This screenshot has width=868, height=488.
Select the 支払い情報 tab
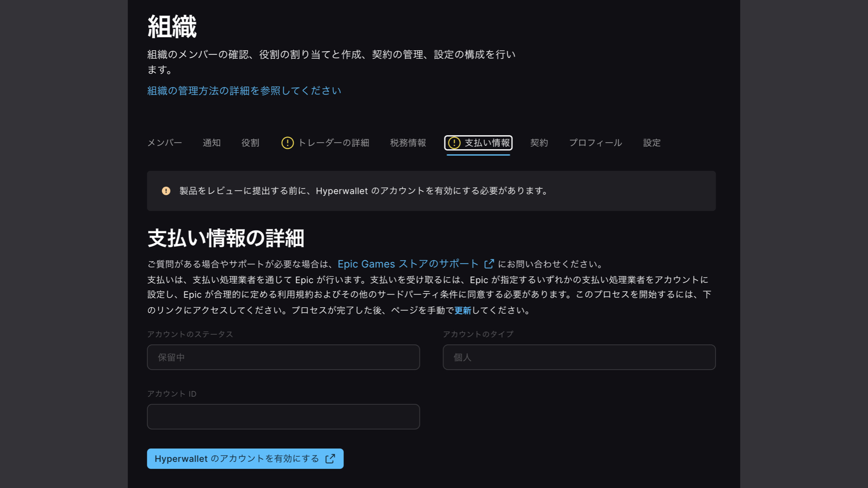coord(487,143)
